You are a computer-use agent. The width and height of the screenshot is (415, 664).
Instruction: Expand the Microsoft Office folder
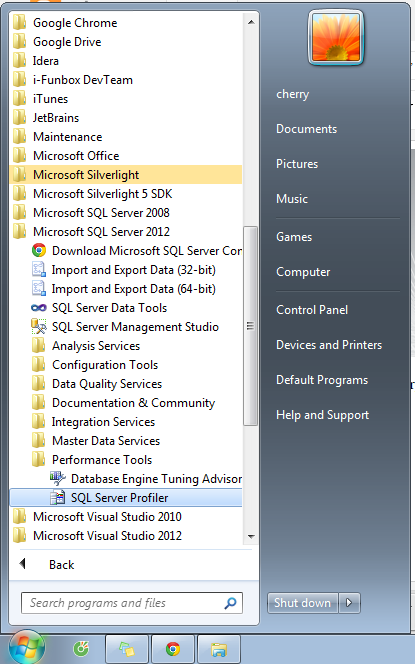click(126, 156)
